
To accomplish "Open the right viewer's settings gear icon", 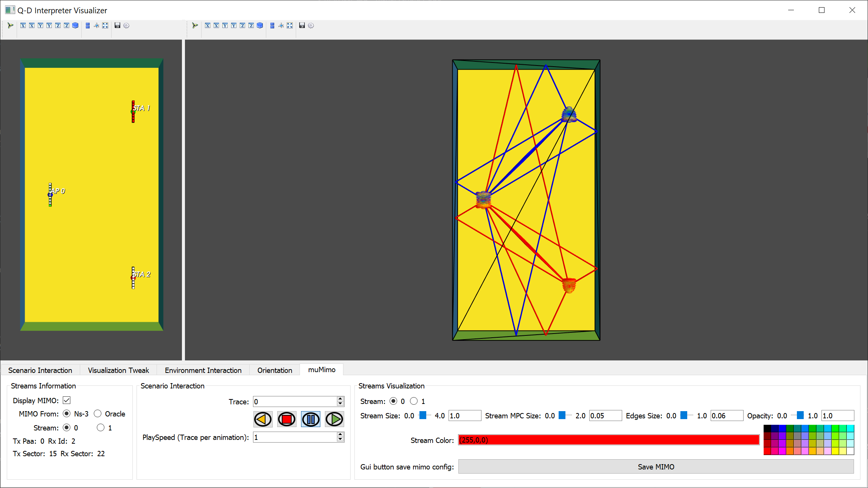I will coord(311,25).
